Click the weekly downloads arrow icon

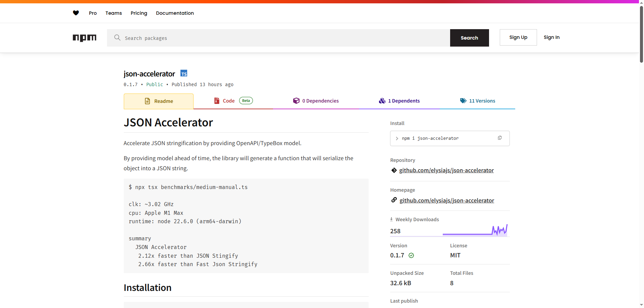click(x=391, y=219)
